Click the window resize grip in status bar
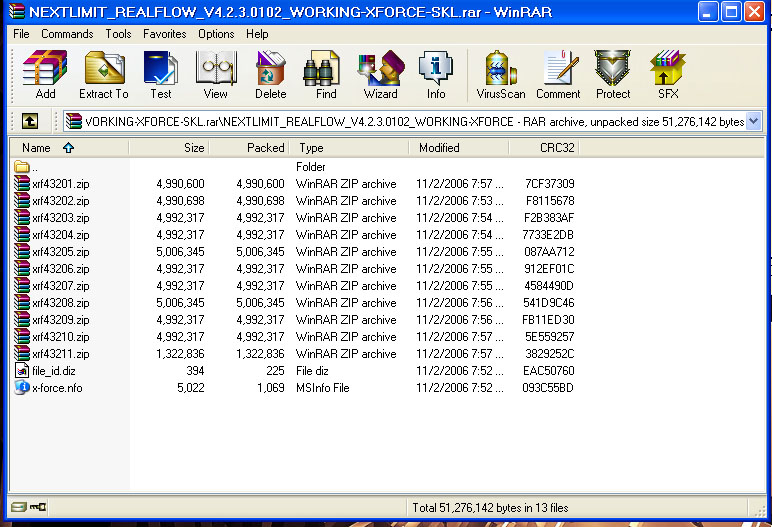This screenshot has width=772, height=527. coord(759,510)
